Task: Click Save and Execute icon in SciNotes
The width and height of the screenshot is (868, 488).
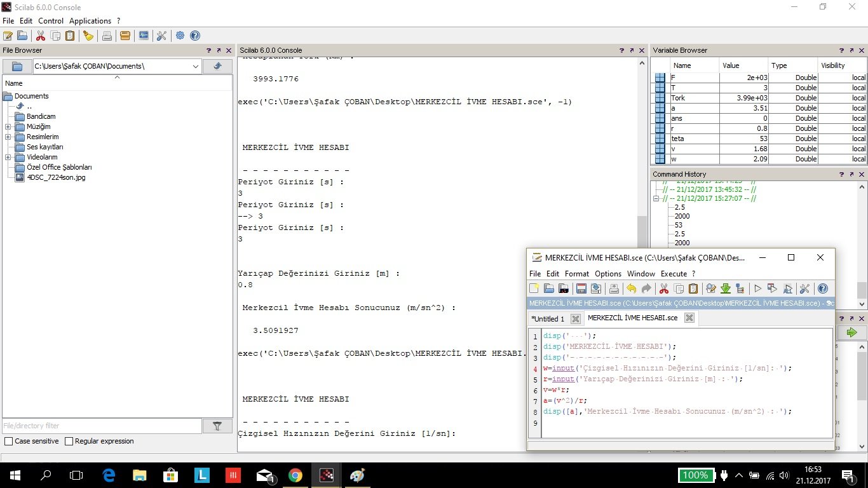Action: pyautogui.click(x=773, y=288)
